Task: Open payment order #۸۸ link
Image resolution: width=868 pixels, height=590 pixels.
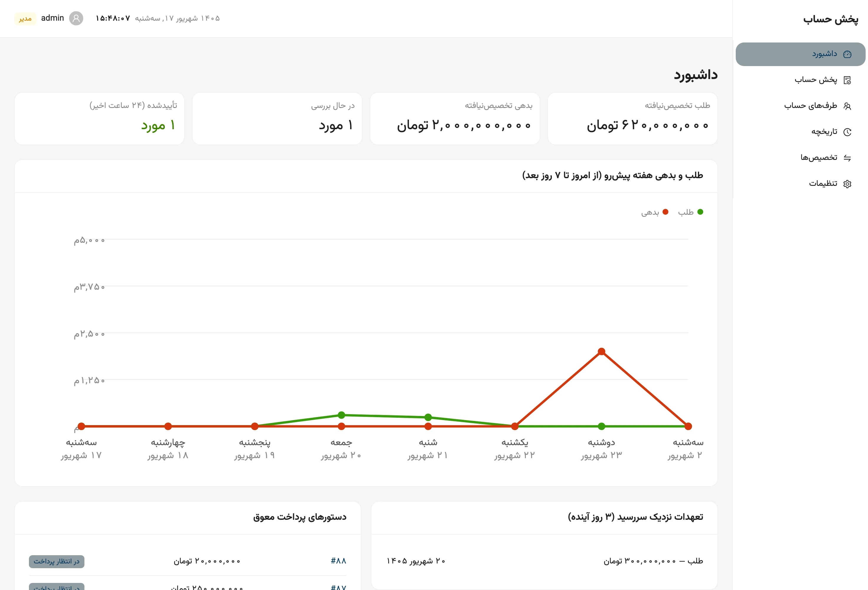Action: [x=338, y=560]
